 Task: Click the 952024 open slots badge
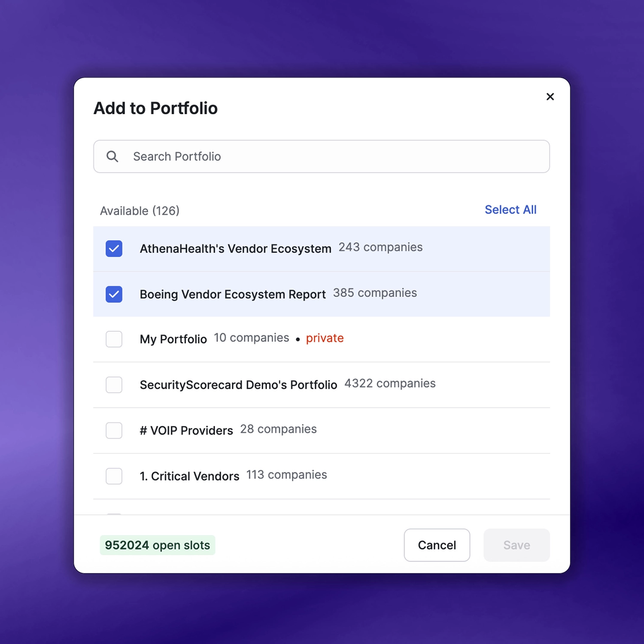point(157,545)
